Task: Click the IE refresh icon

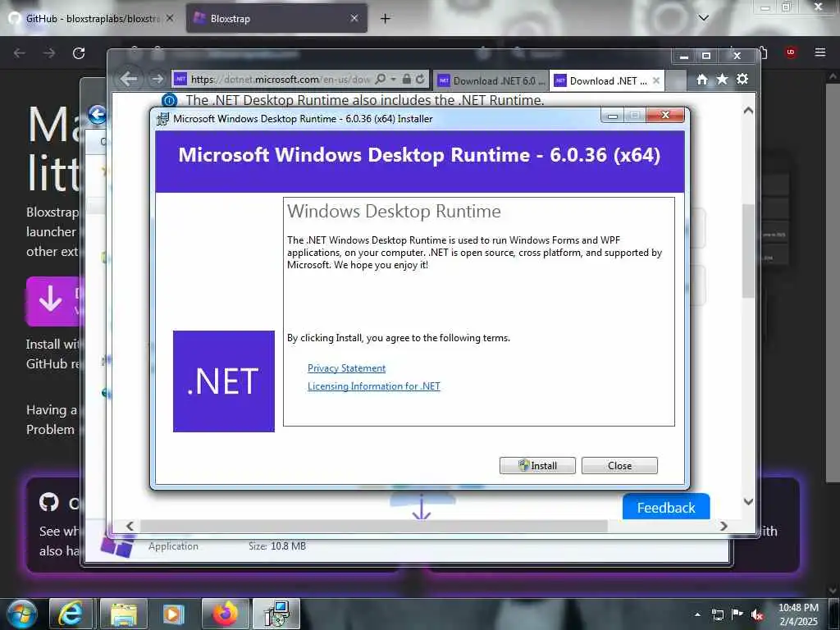Action: point(421,80)
